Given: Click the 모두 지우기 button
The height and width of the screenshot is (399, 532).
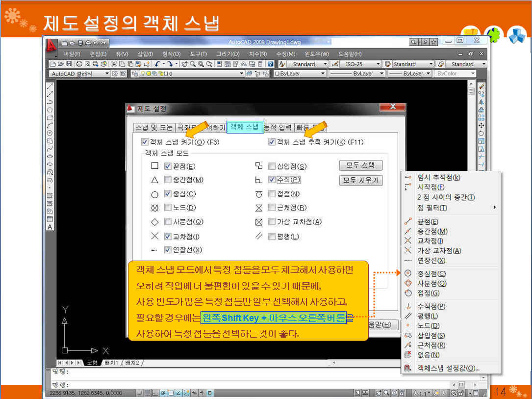Looking at the screenshot, I should click(360, 180).
